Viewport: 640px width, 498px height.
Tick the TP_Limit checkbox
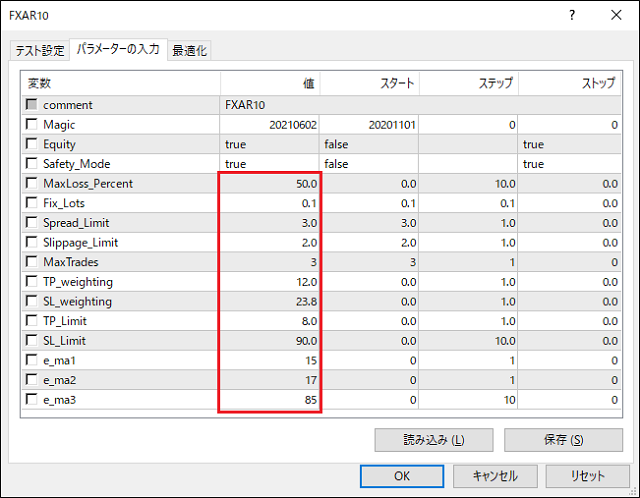pyautogui.click(x=31, y=320)
